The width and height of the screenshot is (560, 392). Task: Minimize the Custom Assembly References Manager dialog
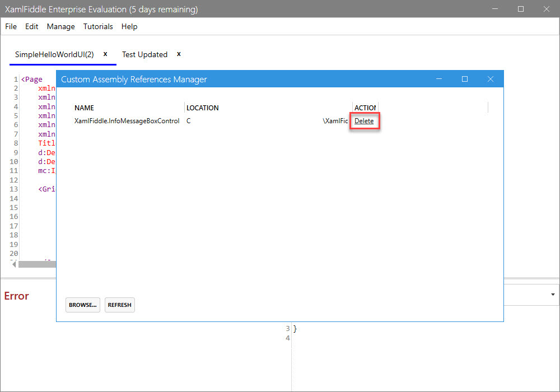point(439,79)
